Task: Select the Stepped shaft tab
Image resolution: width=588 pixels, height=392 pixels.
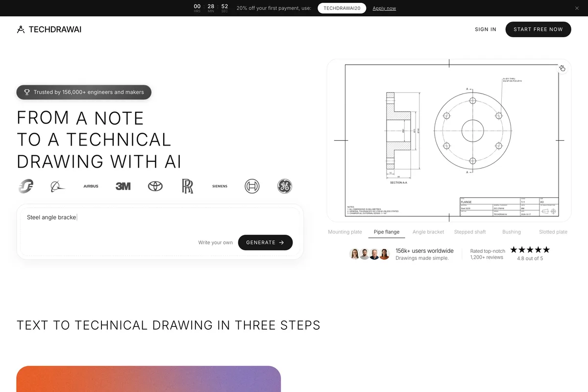Action: pos(470,232)
